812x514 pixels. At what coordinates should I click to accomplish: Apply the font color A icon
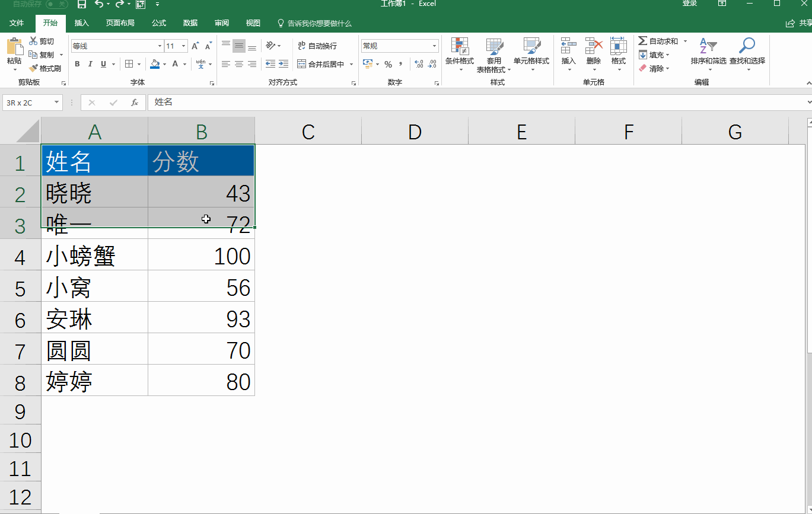pos(175,64)
